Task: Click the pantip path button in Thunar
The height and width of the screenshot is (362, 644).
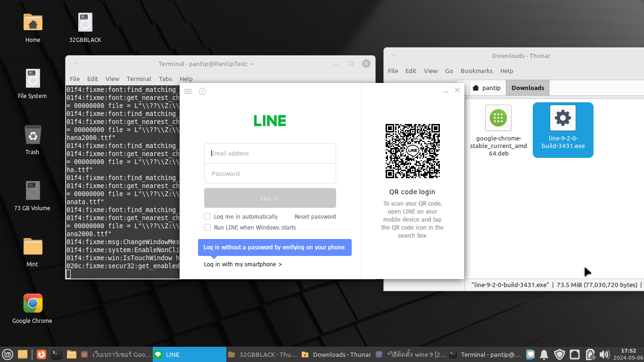Action: pyautogui.click(x=487, y=88)
